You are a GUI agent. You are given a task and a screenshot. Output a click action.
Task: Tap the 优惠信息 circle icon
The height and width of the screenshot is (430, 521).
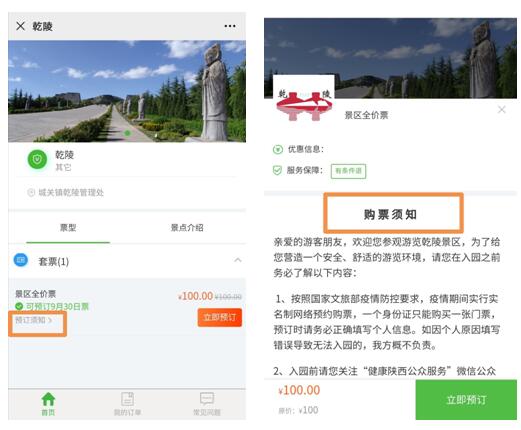tap(278, 149)
